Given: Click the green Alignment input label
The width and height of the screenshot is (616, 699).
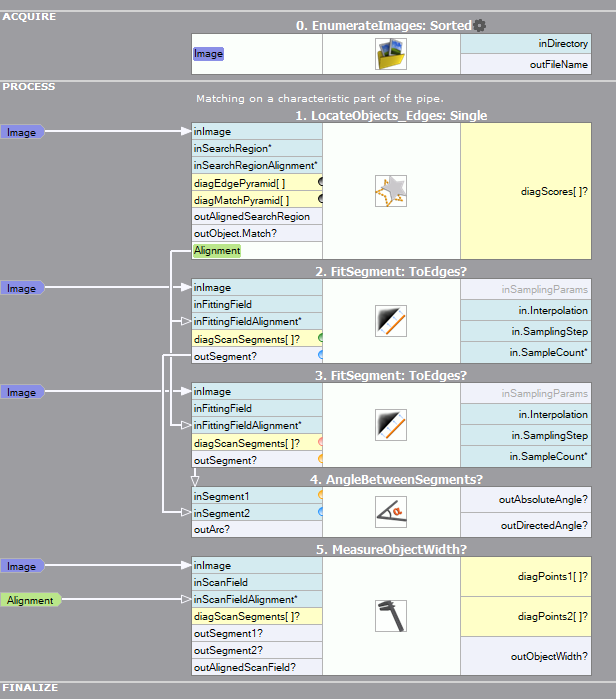Looking at the screenshot, I should [30, 600].
